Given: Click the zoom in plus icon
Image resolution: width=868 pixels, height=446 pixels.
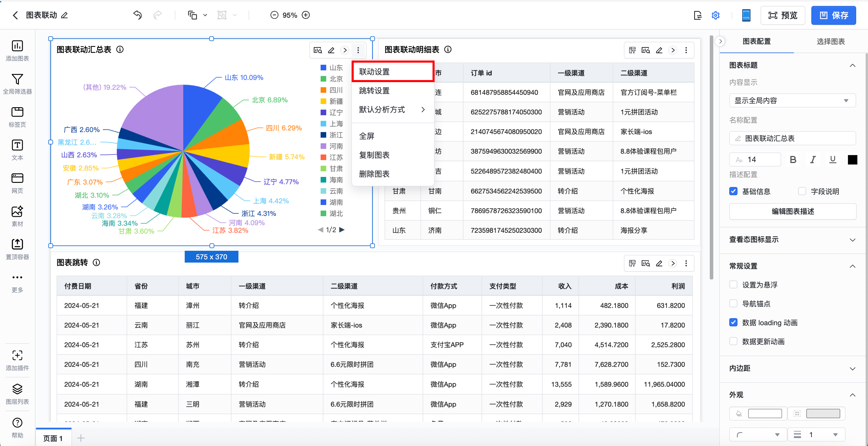Looking at the screenshot, I should point(306,15).
